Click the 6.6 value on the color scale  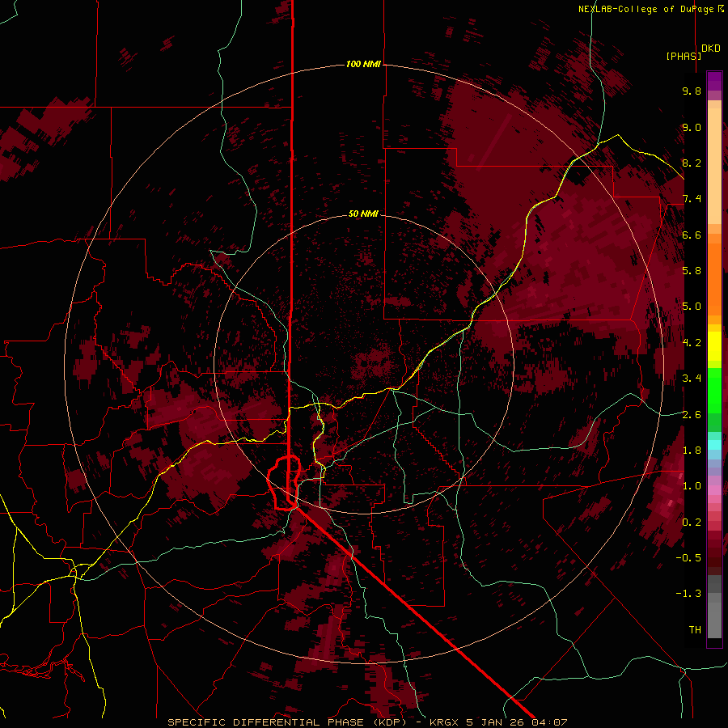coord(692,235)
